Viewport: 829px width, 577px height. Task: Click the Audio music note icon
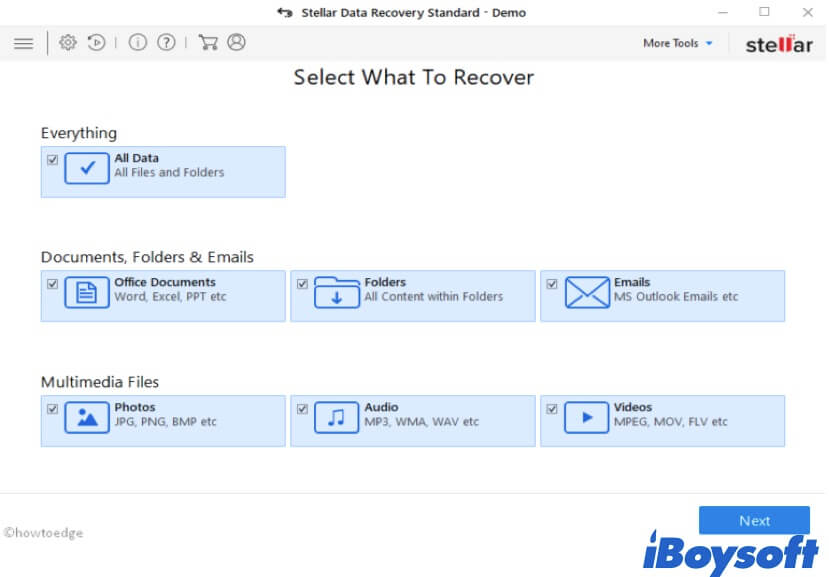click(336, 417)
